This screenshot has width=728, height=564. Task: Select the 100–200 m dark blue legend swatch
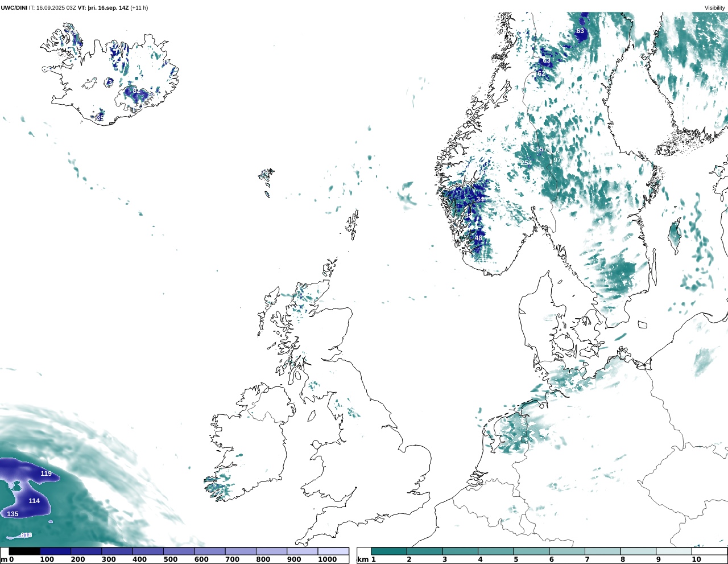55,551
